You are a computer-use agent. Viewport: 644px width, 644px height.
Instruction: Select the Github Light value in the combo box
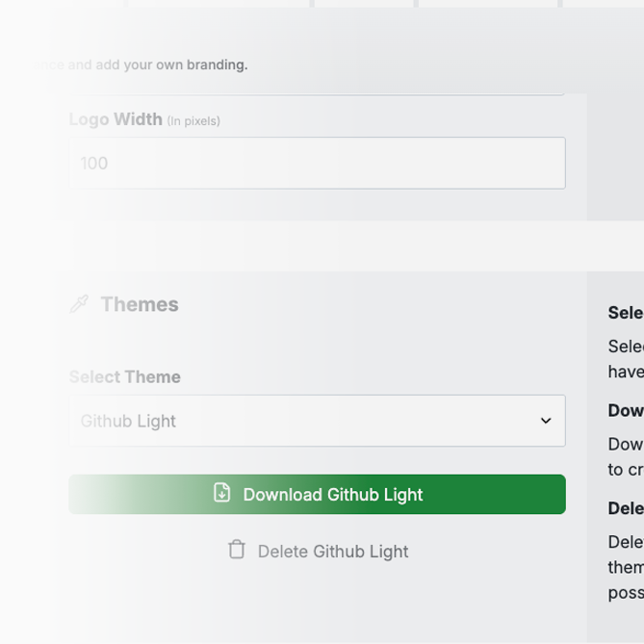tap(129, 421)
